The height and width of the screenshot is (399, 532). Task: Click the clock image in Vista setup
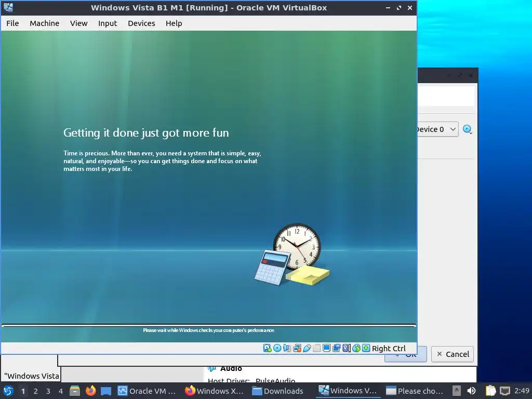click(297, 246)
